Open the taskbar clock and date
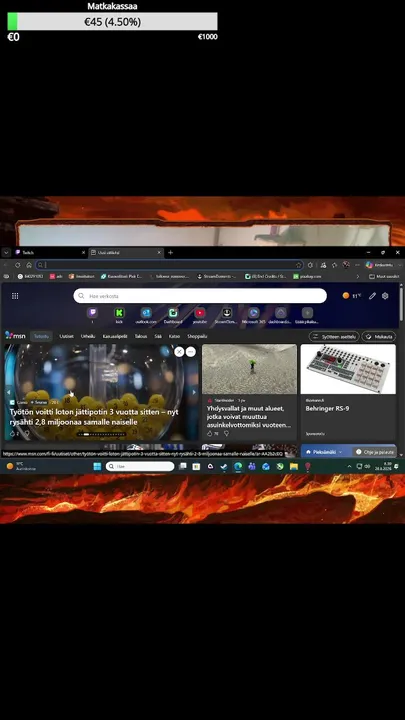Image resolution: width=405 pixels, height=720 pixels. coord(383,467)
